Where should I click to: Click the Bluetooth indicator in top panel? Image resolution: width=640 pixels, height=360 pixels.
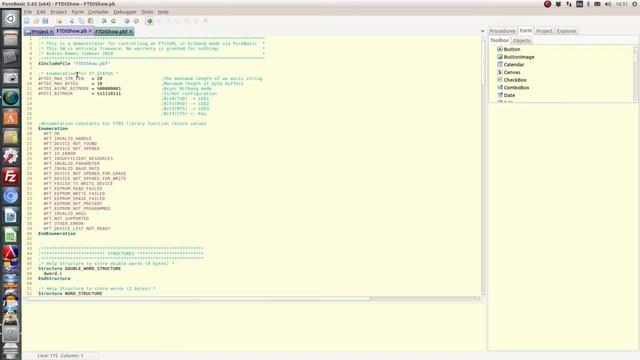pos(588,4)
